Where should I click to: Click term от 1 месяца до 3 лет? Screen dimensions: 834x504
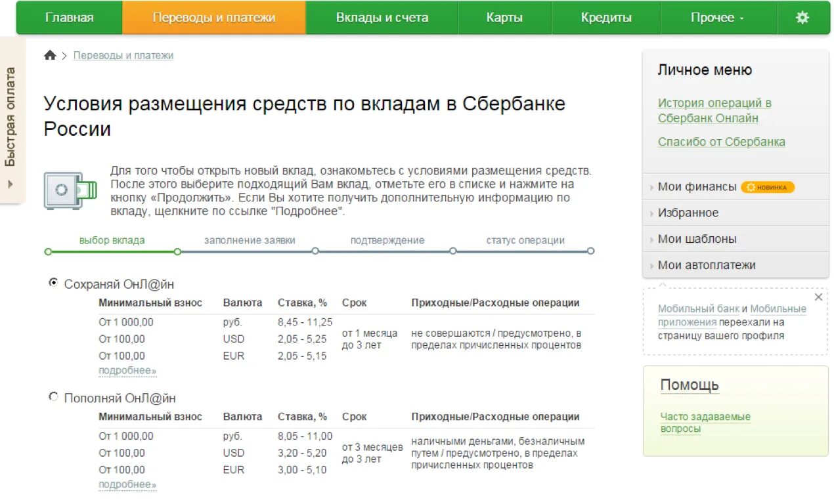370,339
